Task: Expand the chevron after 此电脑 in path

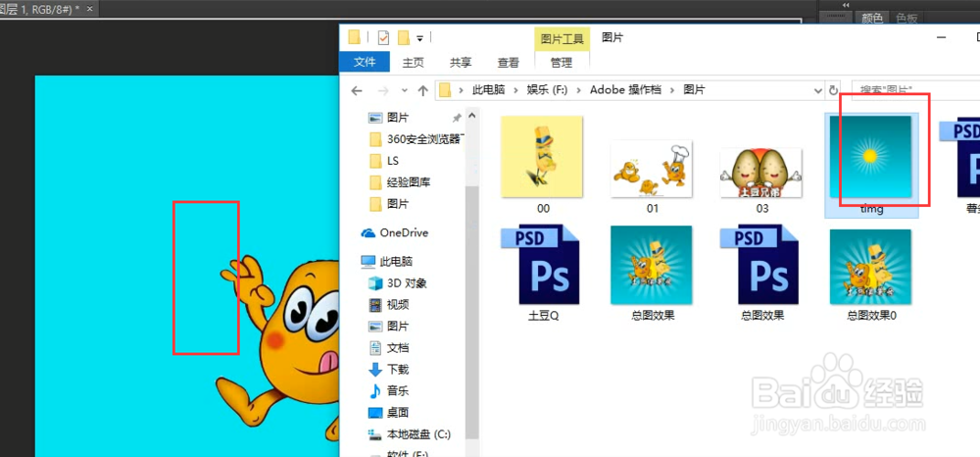Action: pyautogui.click(x=516, y=90)
